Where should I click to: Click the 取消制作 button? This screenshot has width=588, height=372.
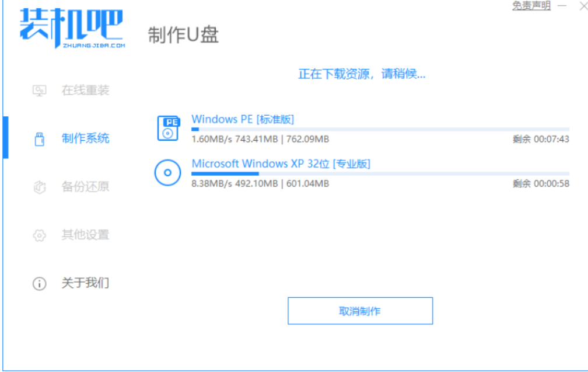click(x=360, y=311)
